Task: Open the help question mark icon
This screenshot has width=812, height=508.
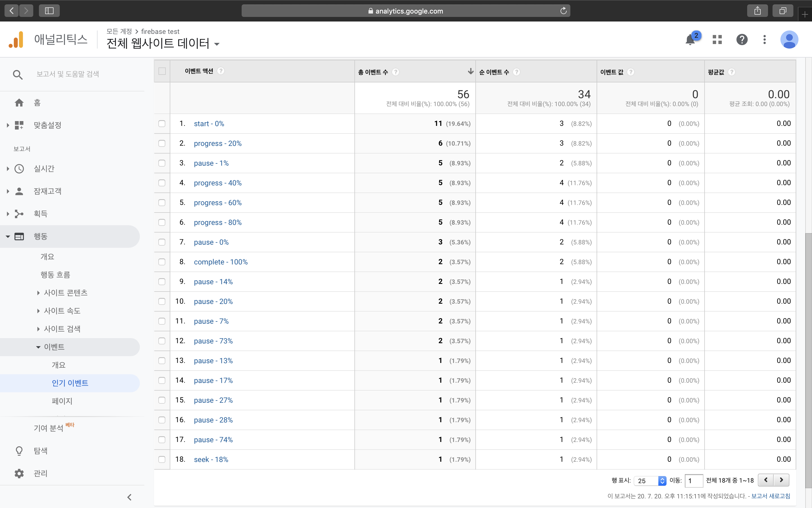Action: coord(742,40)
